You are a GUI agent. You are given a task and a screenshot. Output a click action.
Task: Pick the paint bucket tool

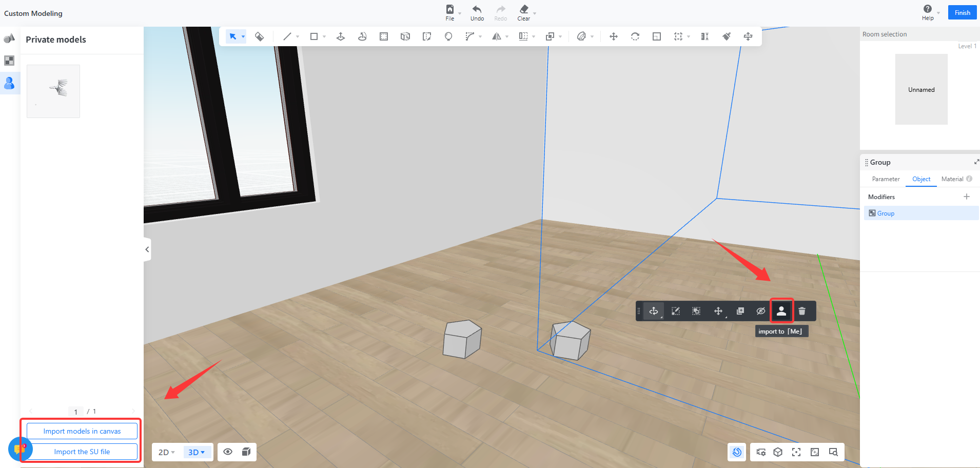click(260, 36)
